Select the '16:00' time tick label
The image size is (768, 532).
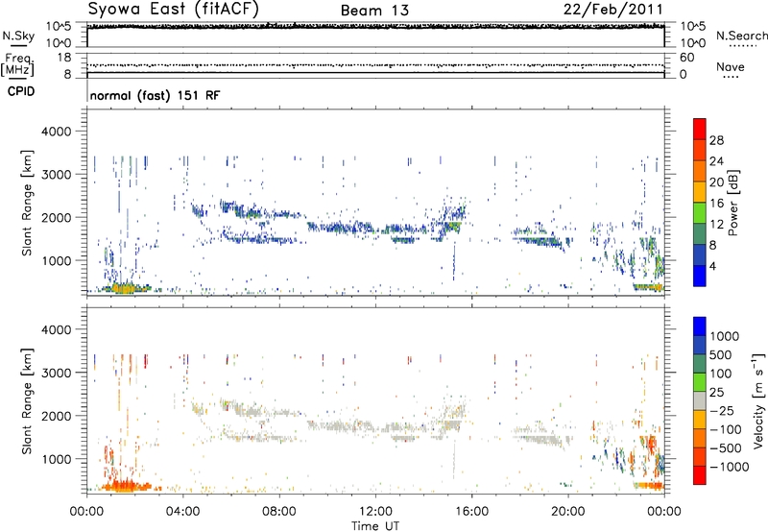click(x=471, y=512)
